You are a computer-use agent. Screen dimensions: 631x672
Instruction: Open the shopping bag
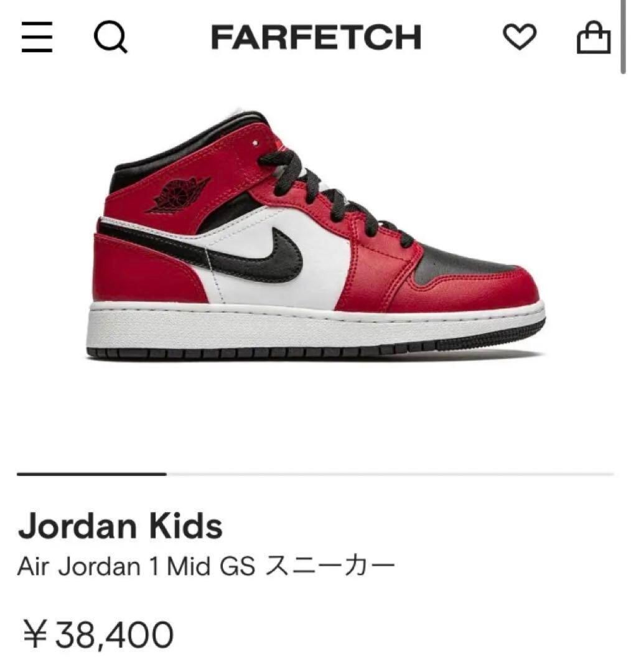click(594, 38)
